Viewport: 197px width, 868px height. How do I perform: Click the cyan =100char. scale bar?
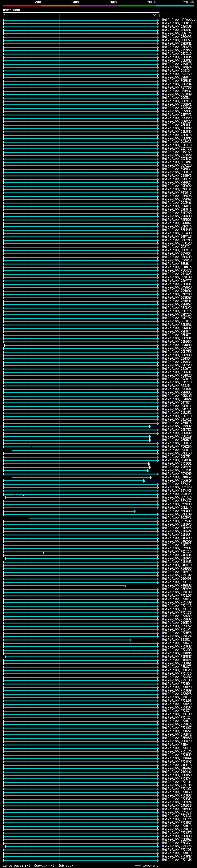coord(137,866)
